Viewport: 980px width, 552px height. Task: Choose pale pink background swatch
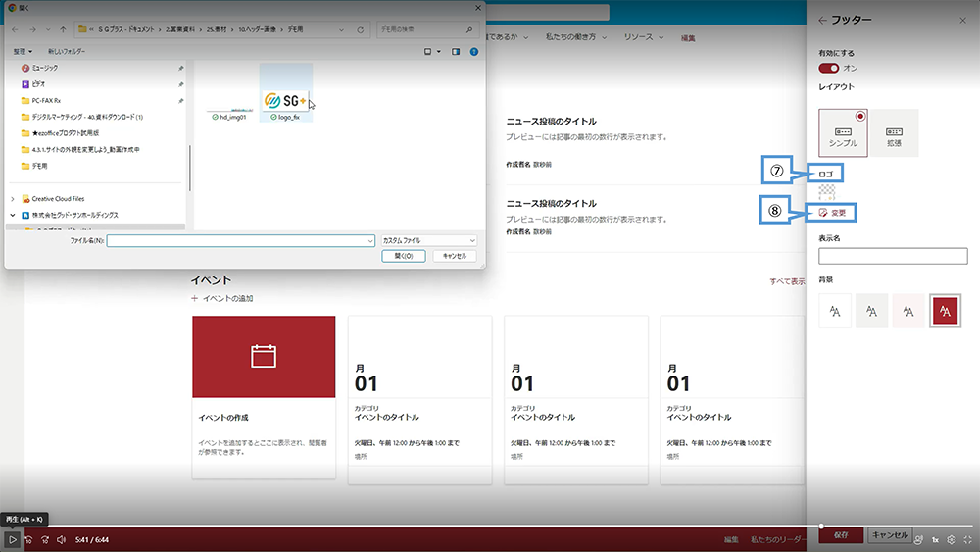coord(908,311)
